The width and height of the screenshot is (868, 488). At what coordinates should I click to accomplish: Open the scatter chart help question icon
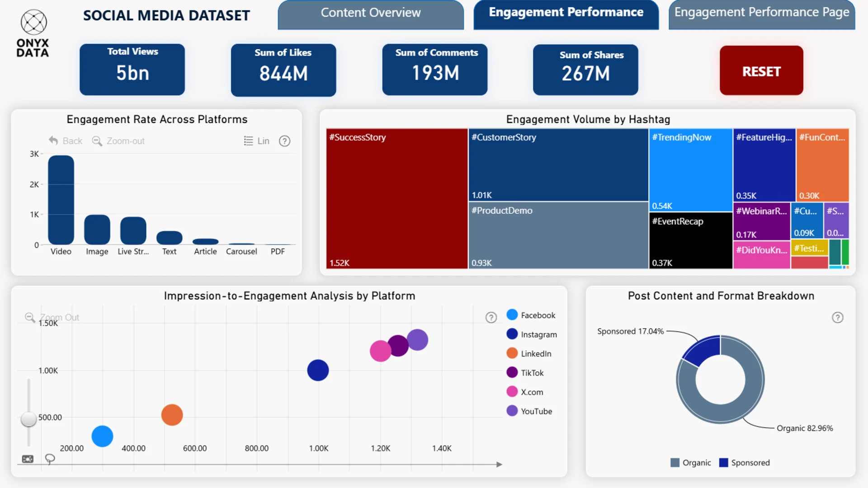(491, 318)
